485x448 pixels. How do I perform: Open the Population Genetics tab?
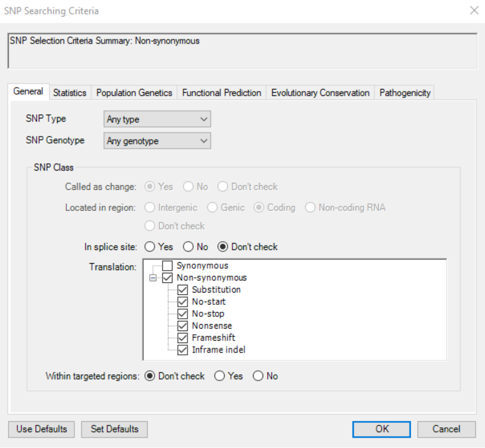[x=134, y=93]
